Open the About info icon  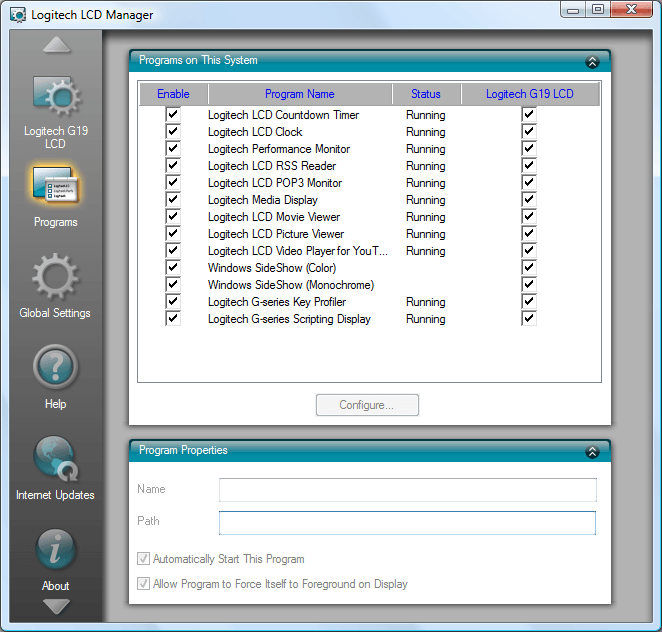56,549
